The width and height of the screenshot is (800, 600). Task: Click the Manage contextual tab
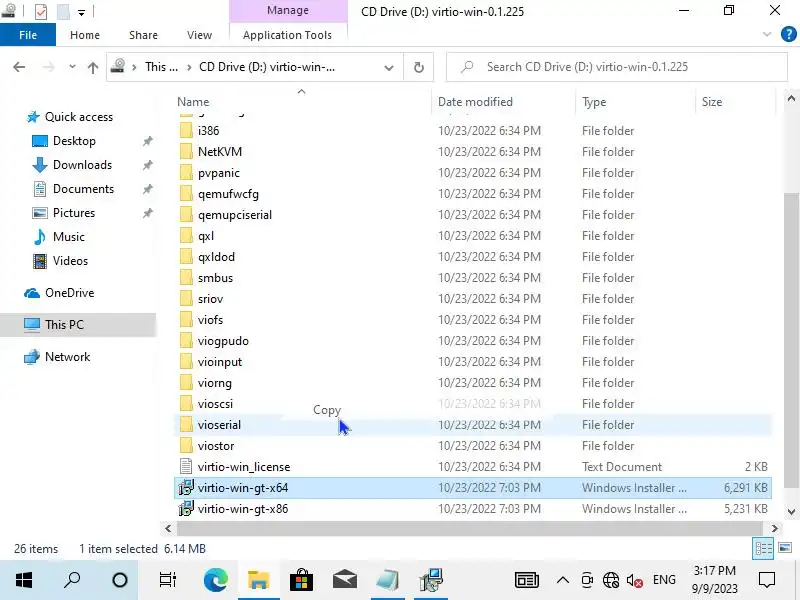click(288, 10)
